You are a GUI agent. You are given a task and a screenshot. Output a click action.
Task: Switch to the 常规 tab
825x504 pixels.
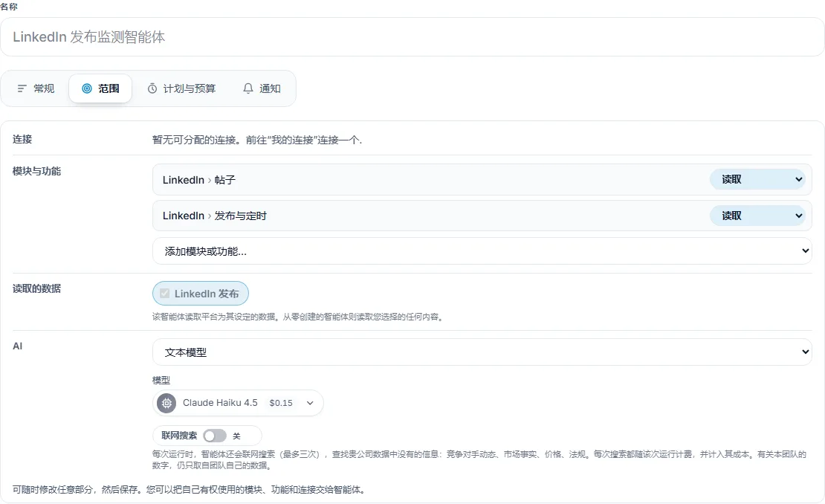36,88
